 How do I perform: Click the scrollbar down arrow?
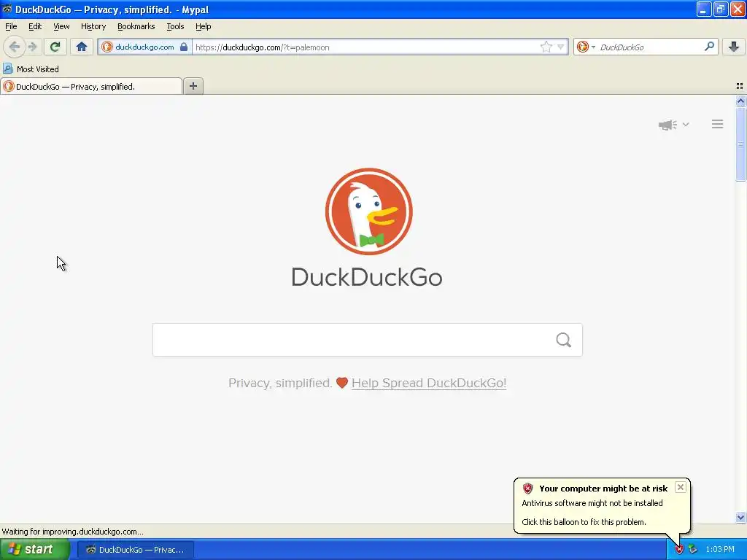pyautogui.click(x=740, y=517)
